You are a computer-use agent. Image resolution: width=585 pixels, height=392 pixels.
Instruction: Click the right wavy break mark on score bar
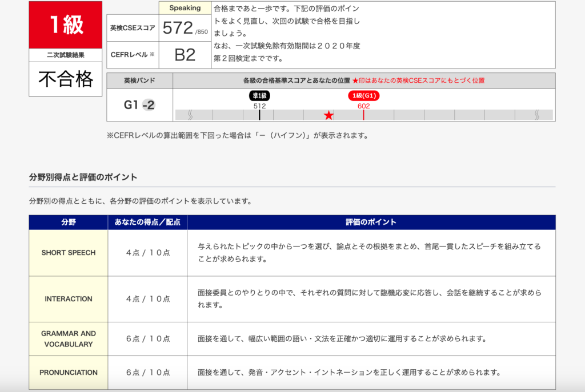[536, 115]
